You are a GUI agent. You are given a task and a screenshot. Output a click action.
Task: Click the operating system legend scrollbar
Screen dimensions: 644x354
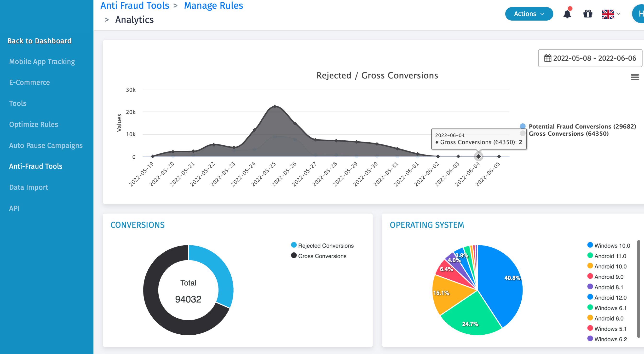pos(638,289)
